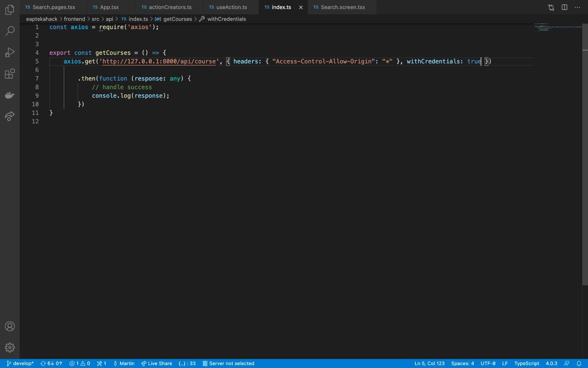Change indentation via Spaces: 4

462,363
